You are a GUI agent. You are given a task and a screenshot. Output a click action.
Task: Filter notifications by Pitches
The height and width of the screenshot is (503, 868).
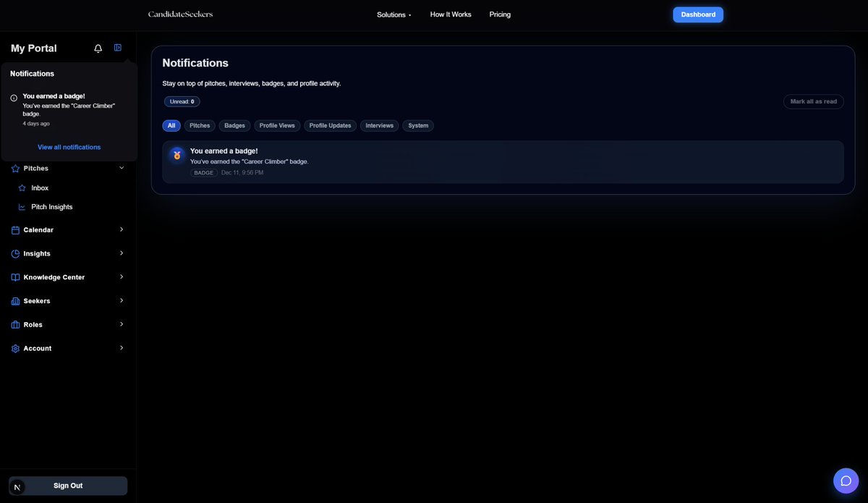click(200, 126)
